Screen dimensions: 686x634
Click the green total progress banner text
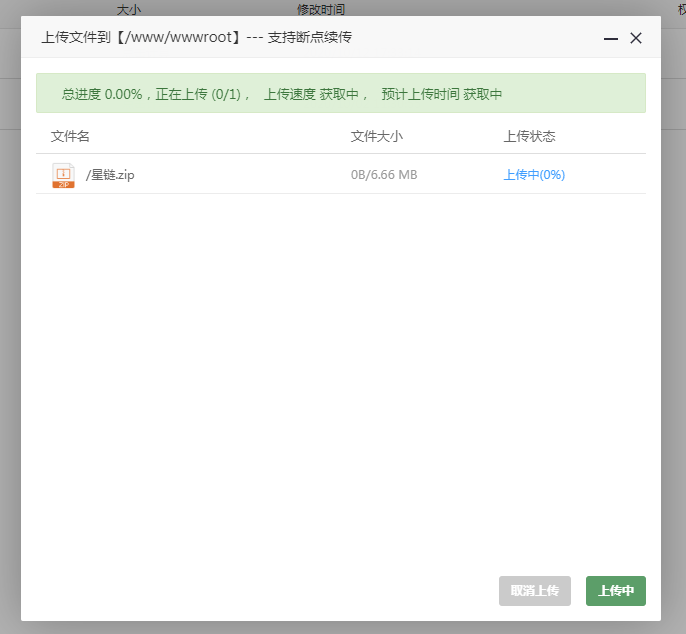(x=281, y=94)
